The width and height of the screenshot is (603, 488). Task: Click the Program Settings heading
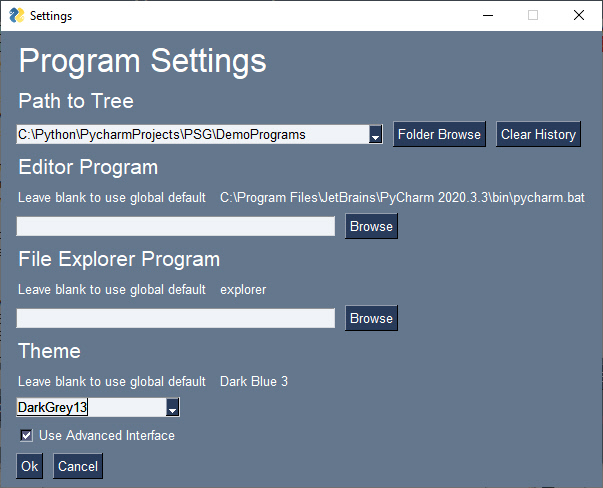point(143,61)
